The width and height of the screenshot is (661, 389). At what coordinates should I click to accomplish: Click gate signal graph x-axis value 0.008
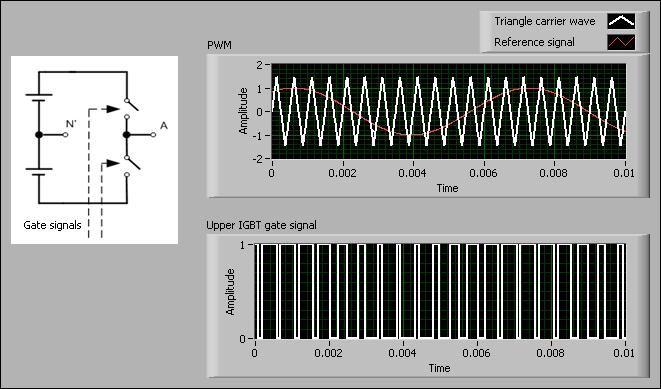coord(551,353)
